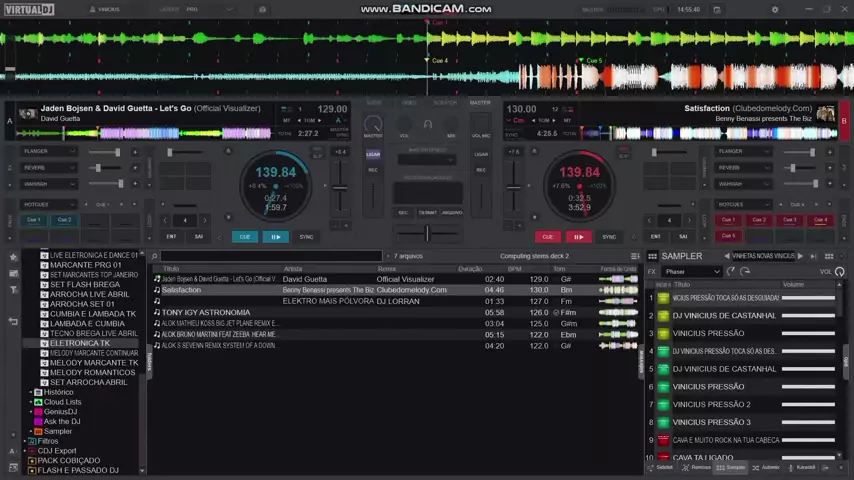Open deck B HOTCUES pad mode dropdown
Image resolution: width=854 pixels, height=480 pixels.
pos(743,204)
